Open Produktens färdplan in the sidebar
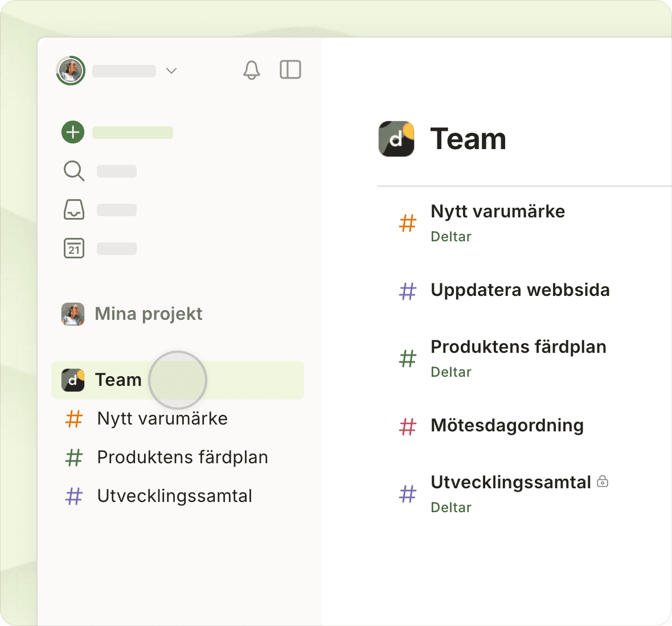Image resolution: width=672 pixels, height=626 pixels. coord(182,457)
